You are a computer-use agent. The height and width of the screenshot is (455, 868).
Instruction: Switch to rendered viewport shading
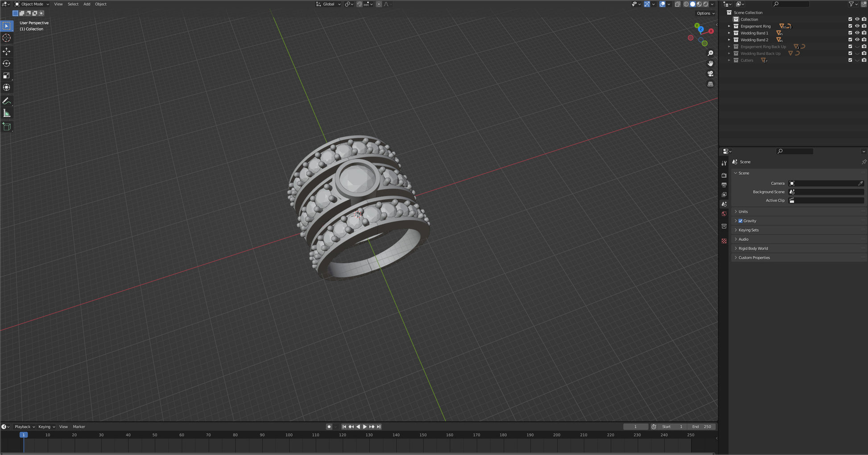[x=706, y=4]
